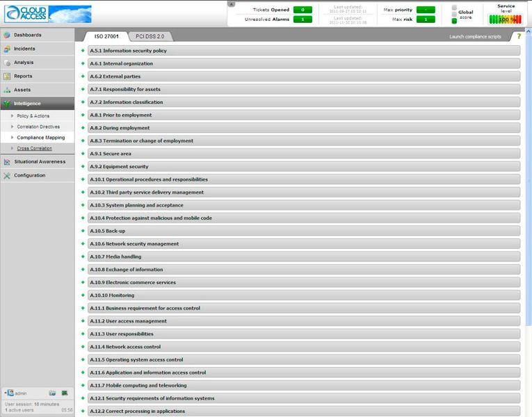Click A.8.3 Termination or change of employment row
The width and height of the screenshot is (532, 417).
304,140
